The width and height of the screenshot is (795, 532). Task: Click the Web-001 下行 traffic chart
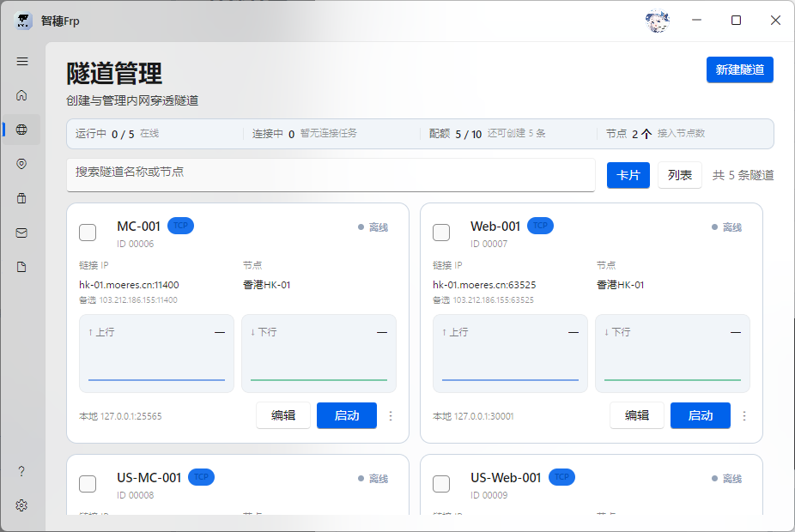[672, 354]
